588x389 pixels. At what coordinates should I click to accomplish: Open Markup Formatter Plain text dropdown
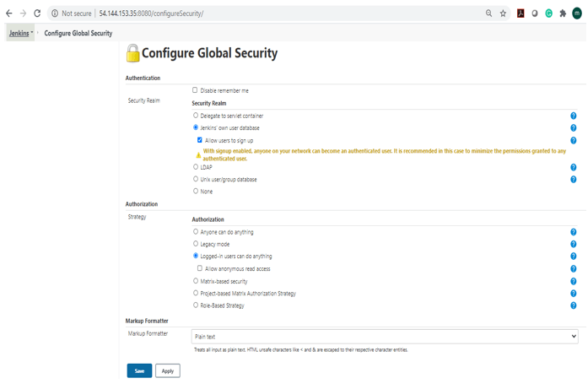(385, 337)
